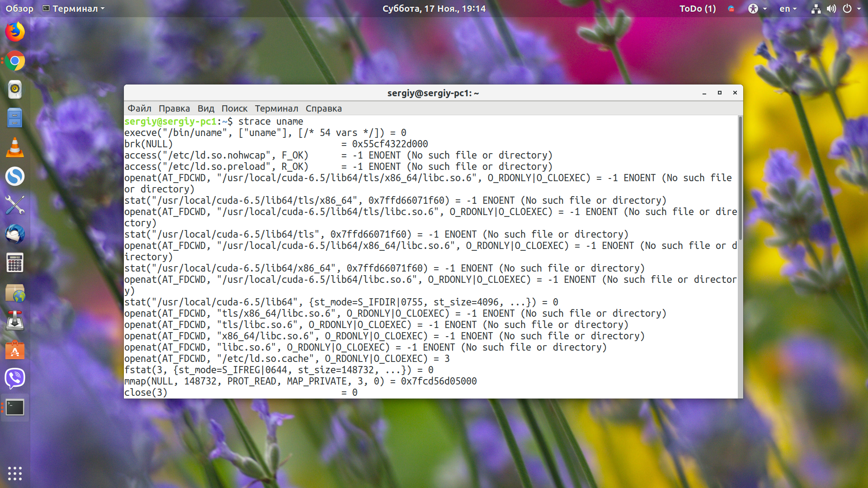The image size is (868, 488).
Task: Open the en keyboard layout dropdown
Action: pyautogui.click(x=788, y=9)
